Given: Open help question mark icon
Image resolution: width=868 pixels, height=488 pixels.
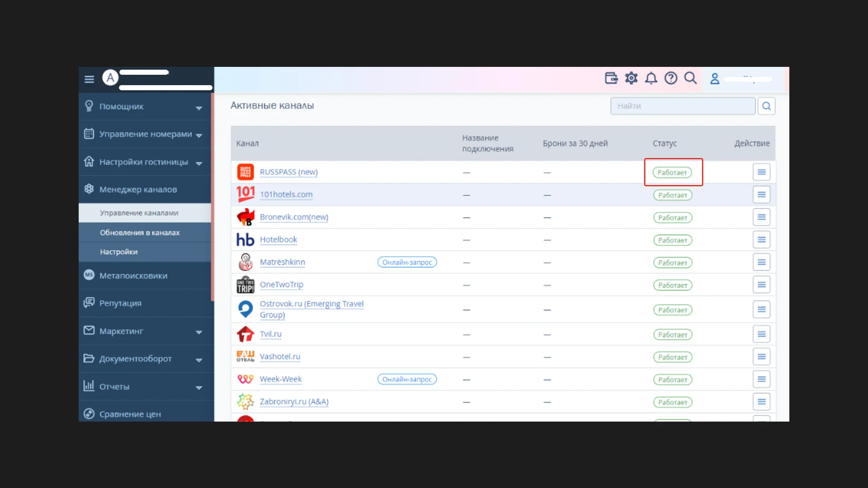Looking at the screenshot, I should 671,78.
